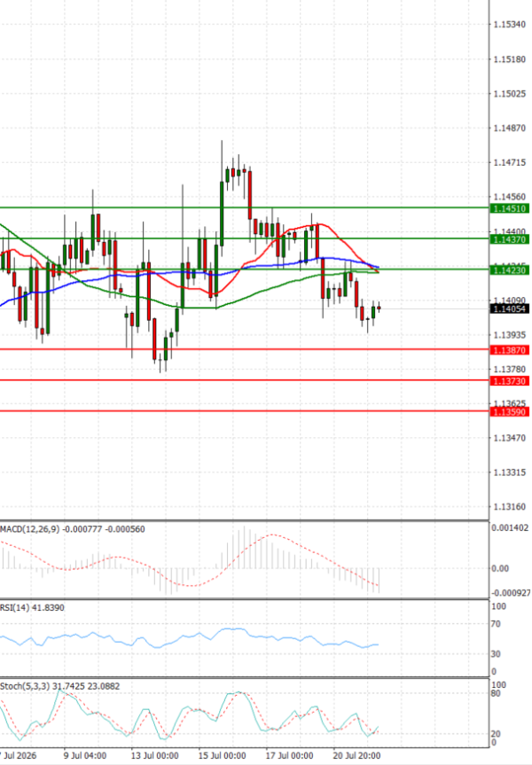Click the 17 Jul 00:00 date label
Viewport: 532px width, 765px height.
coord(289,755)
